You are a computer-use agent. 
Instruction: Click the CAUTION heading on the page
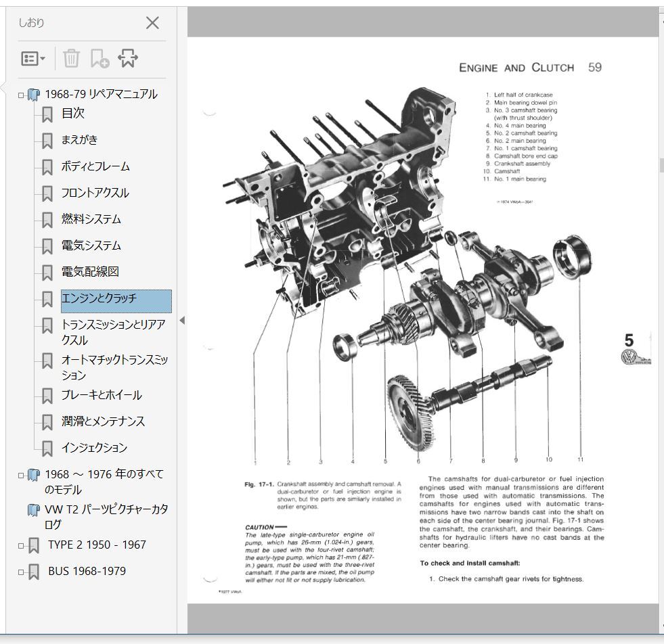coord(259,527)
